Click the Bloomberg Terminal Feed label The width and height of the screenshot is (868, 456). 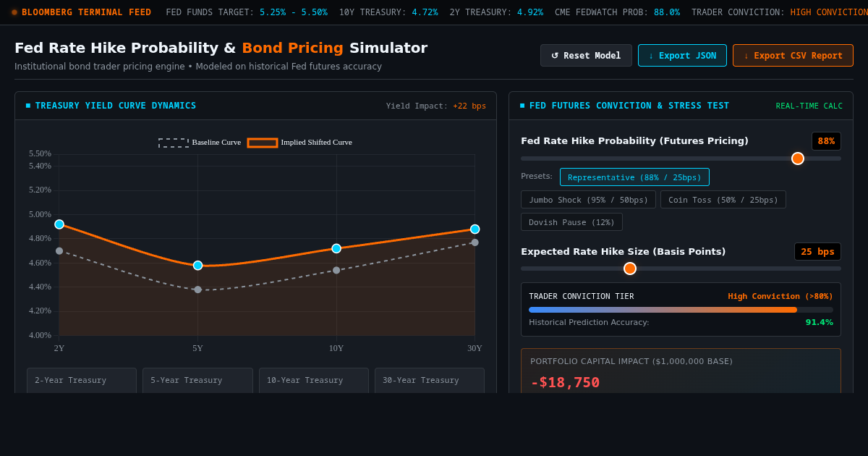[86, 12]
